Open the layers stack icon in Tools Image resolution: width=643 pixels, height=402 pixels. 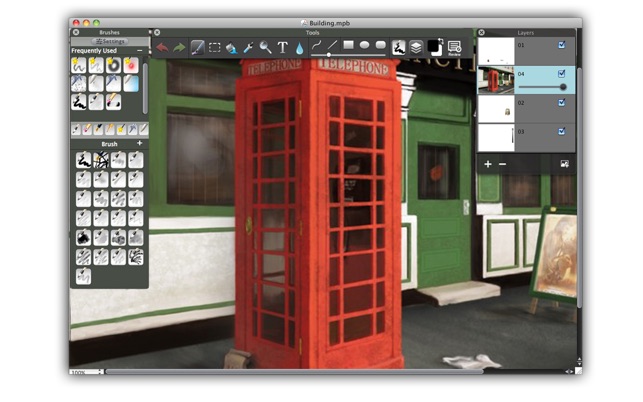[416, 48]
